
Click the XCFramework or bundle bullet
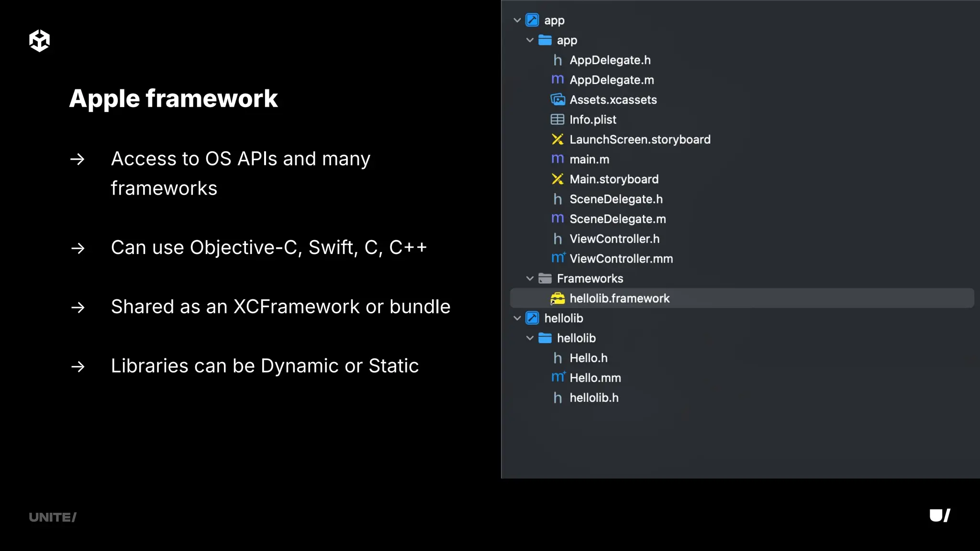click(x=281, y=307)
